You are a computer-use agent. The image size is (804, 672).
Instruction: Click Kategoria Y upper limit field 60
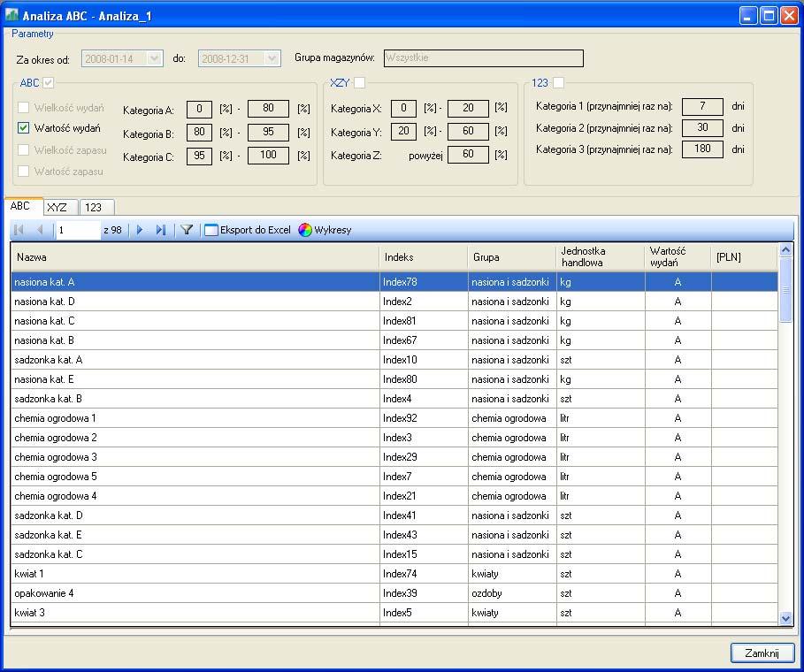pos(468,132)
